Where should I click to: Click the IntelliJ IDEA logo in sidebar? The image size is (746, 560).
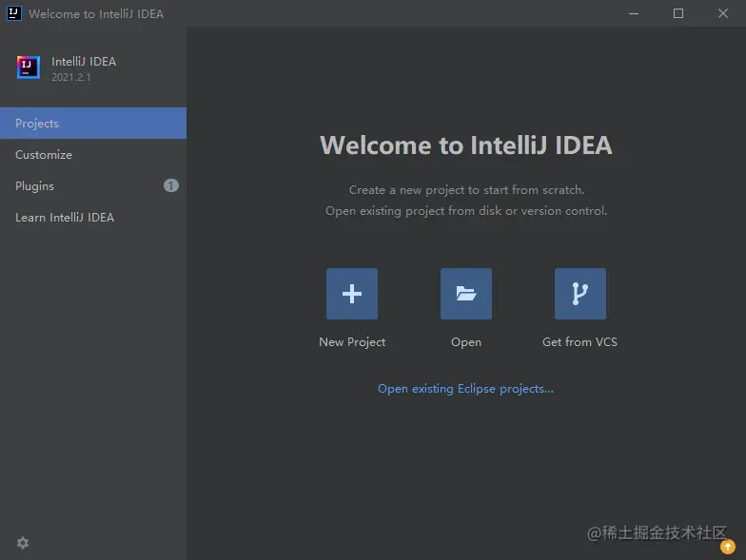[29, 68]
